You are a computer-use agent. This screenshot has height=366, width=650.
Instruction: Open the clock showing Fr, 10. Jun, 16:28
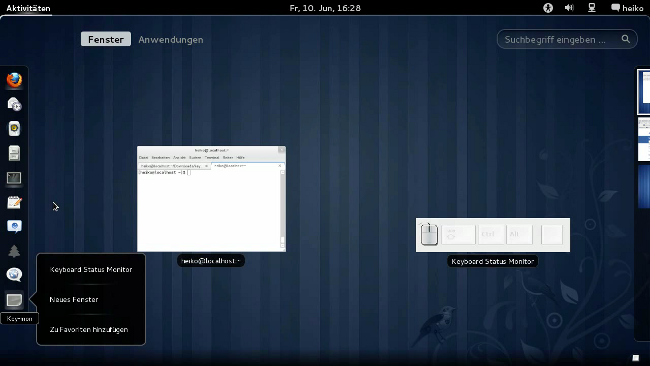[x=325, y=8]
